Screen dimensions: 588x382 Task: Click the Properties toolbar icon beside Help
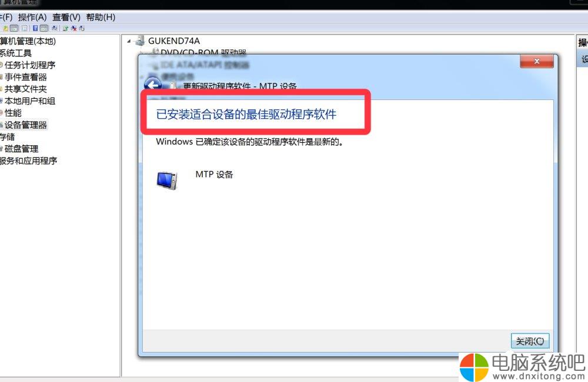coord(24,28)
